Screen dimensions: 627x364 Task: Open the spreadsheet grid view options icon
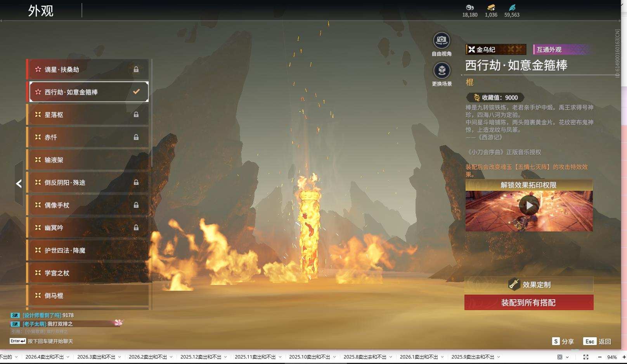(x=560, y=357)
